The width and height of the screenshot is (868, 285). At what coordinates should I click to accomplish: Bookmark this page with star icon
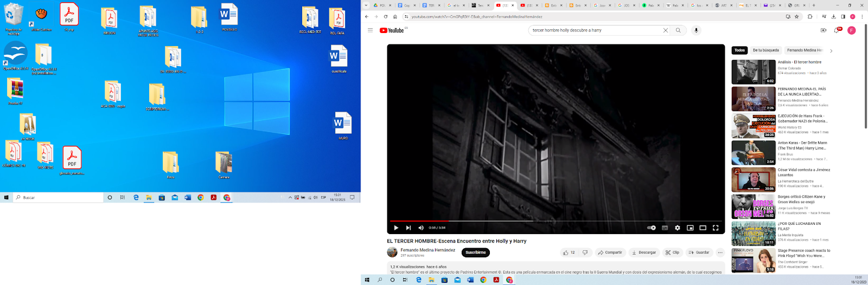(x=797, y=17)
